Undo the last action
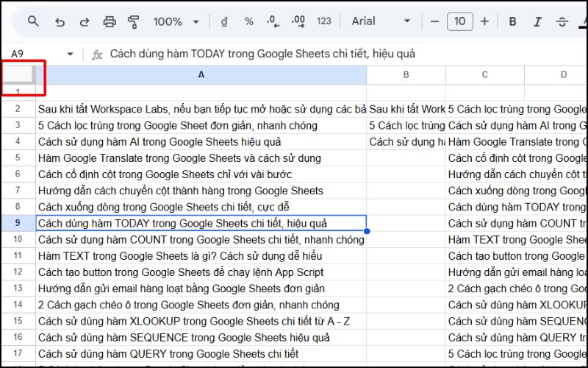Image resolution: width=588 pixels, height=368 pixels. click(60, 21)
